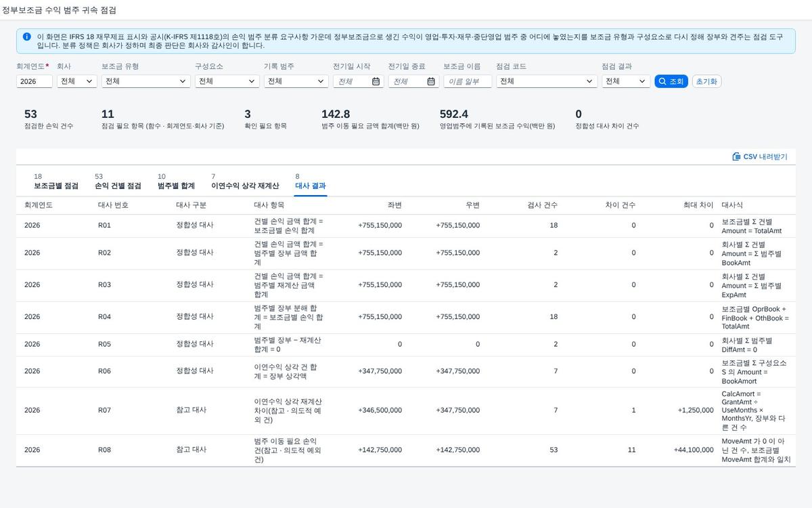812x508 pixels.
Task: Select the R07 참고 대사 row
Action: click(x=406, y=410)
